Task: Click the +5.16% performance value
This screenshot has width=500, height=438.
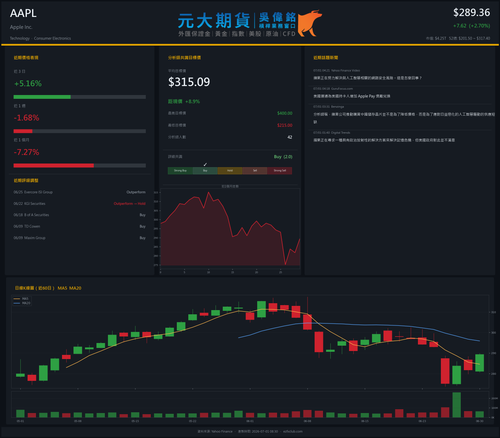Action: tap(28, 84)
